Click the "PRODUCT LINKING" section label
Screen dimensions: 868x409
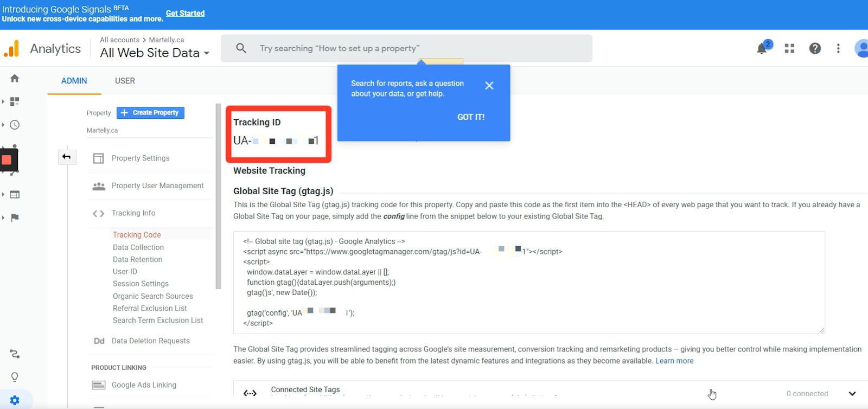[119, 368]
